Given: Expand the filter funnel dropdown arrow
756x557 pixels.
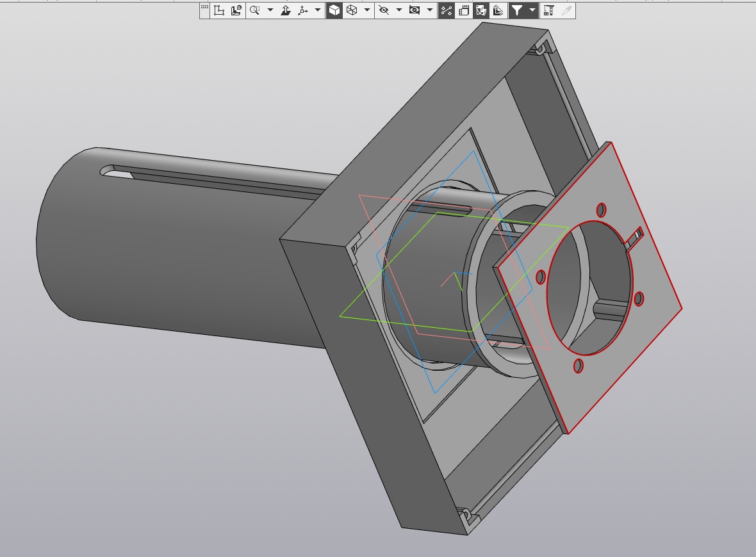Looking at the screenshot, I should click(x=532, y=10).
